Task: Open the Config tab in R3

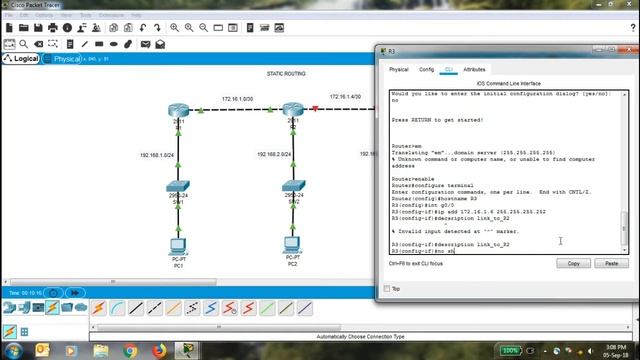Action: [427, 69]
